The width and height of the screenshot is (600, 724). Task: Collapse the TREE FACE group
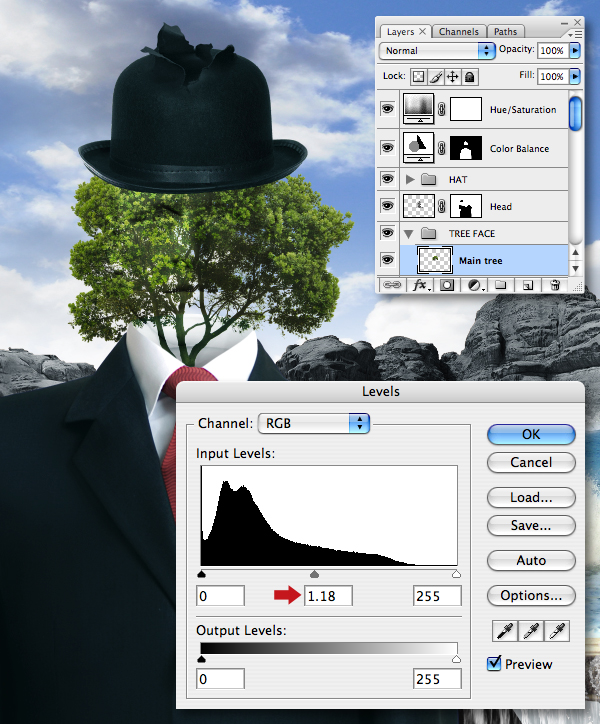[409, 234]
